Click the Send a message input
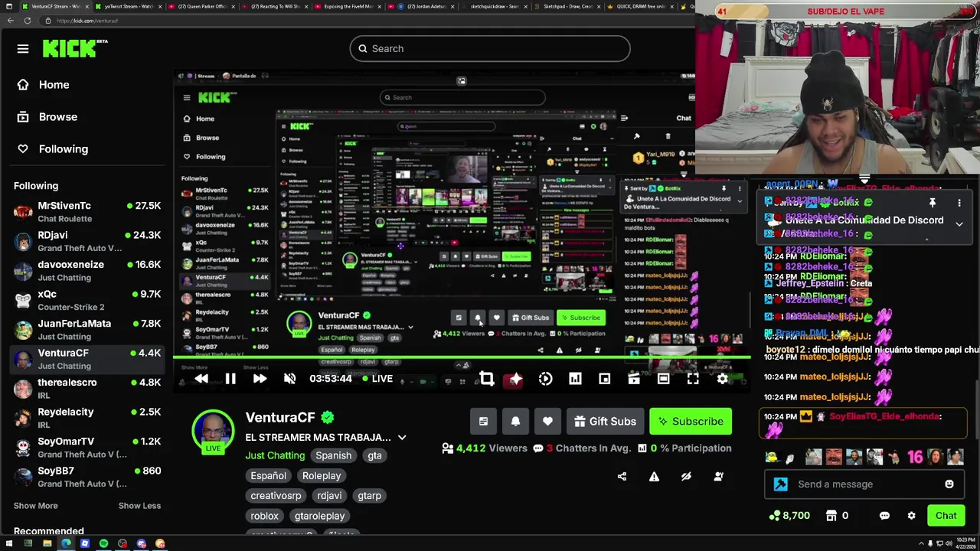Screen dimensions: 980x551 tap(865, 484)
